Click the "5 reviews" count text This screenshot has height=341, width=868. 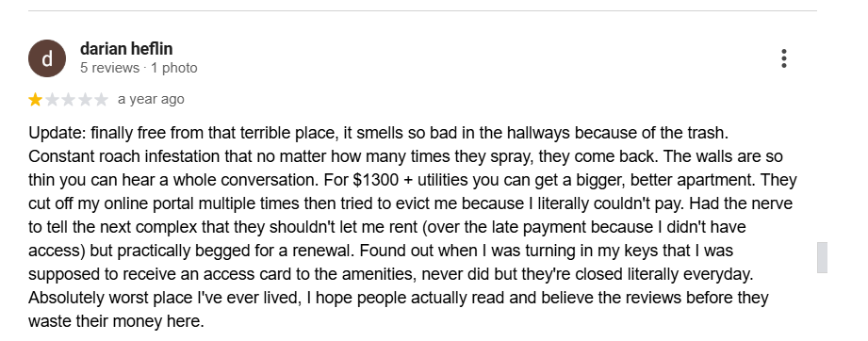point(109,68)
